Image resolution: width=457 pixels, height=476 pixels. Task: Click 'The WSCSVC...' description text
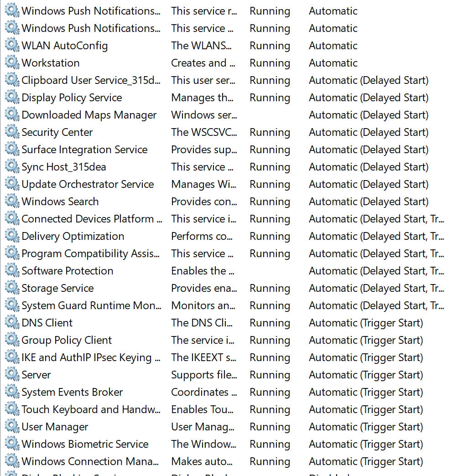coord(204,132)
